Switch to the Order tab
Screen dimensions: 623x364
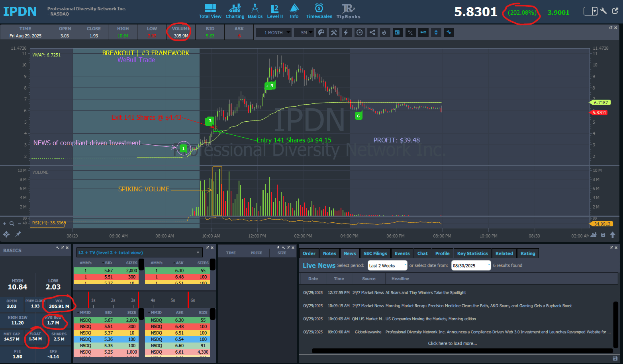[309, 253]
